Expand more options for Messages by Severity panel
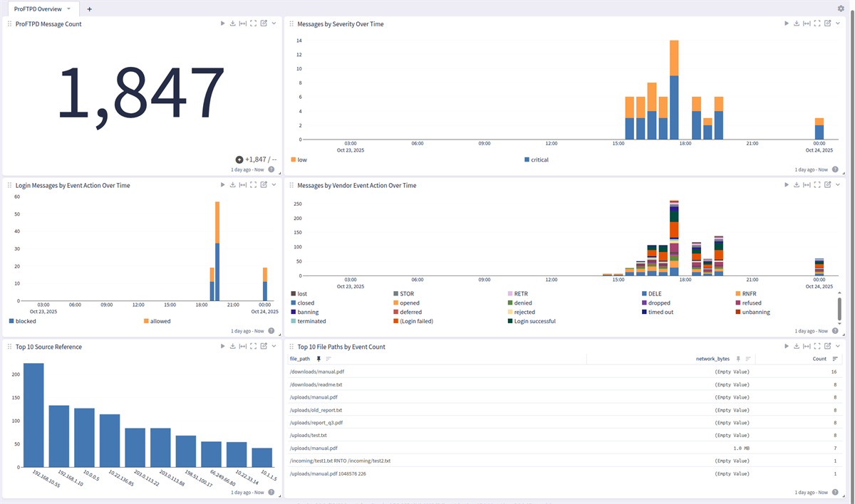This screenshot has width=855, height=504. (837, 23)
